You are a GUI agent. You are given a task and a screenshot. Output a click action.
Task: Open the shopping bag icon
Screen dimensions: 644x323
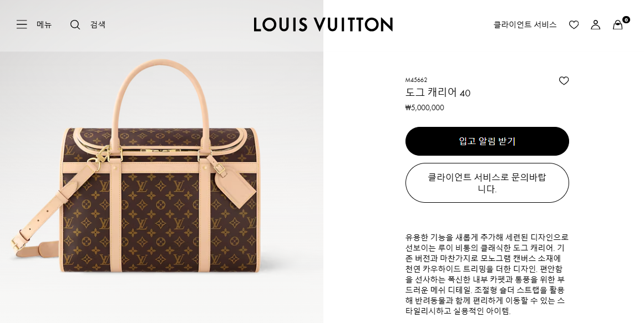618,25
